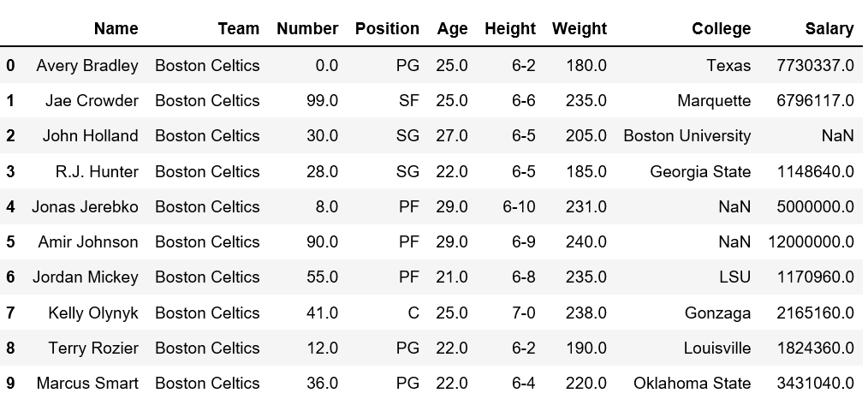The width and height of the screenshot is (868, 417).
Task: Select Jonas Jerebko's height 6-10
Action: (519, 206)
